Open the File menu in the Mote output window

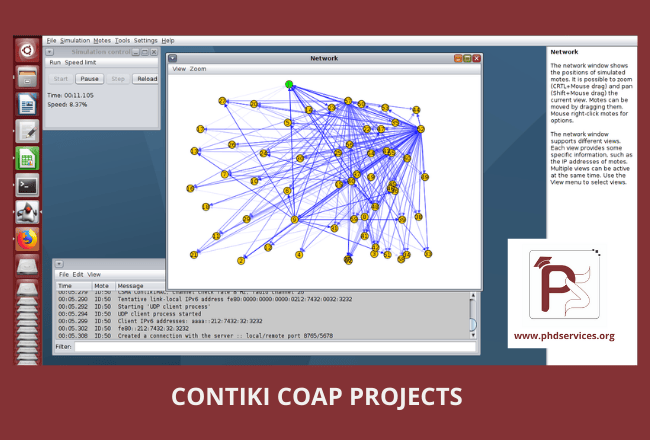click(x=63, y=275)
